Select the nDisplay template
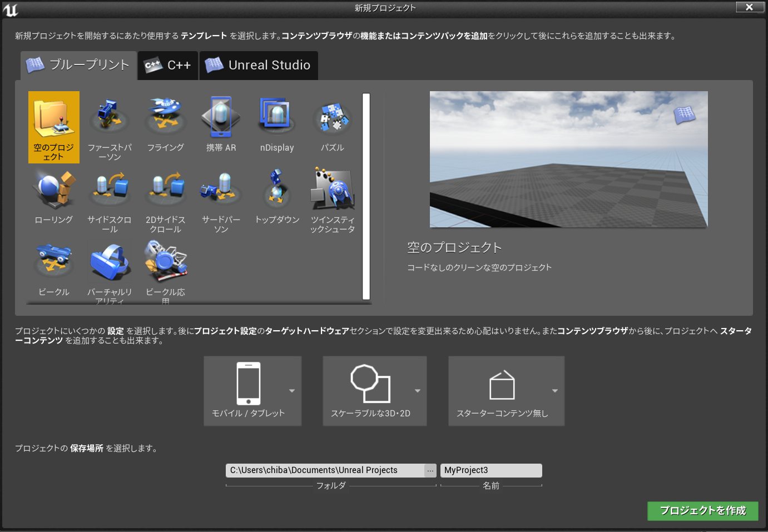 coord(276,122)
